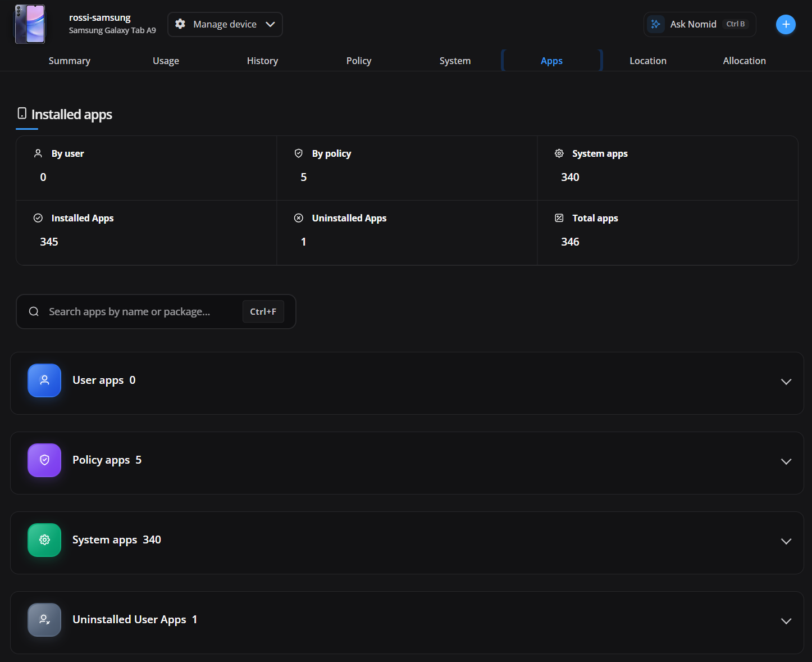Open the Policy tab
Image resolution: width=812 pixels, height=662 pixels.
click(359, 61)
